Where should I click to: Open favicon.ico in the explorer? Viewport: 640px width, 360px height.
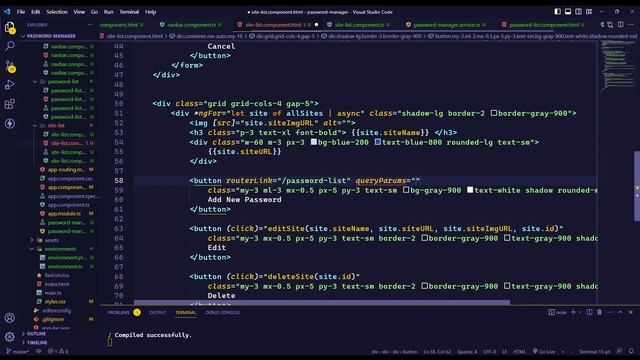tap(57, 276)
